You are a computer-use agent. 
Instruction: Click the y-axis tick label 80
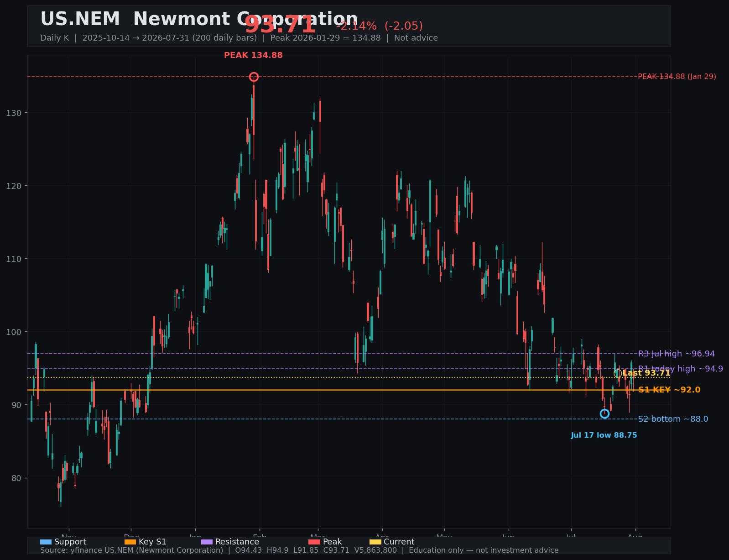(16, 478)
